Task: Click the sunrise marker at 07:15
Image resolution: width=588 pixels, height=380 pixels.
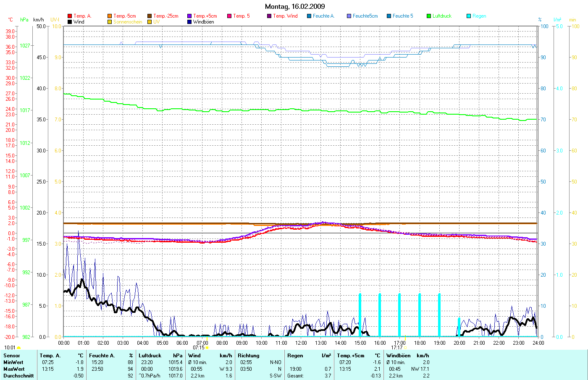Action: [x=207, y=348]
